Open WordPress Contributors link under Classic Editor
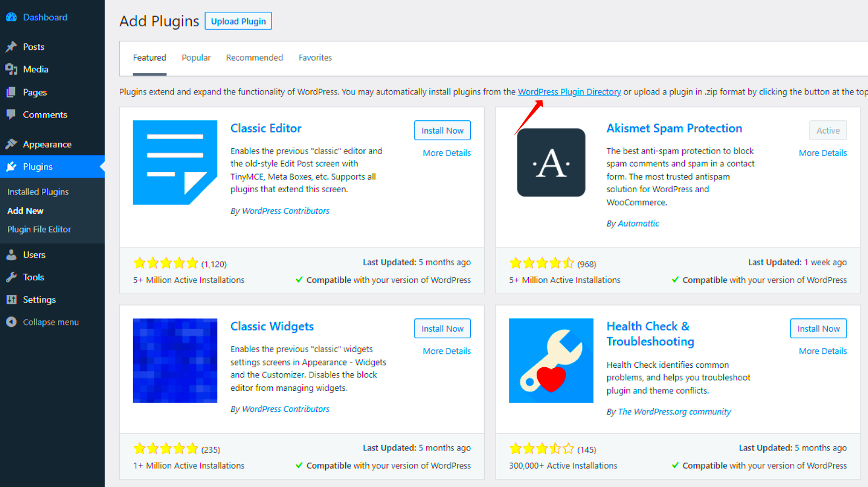Screen dimensions: 868x487 [x=286, y=211]
